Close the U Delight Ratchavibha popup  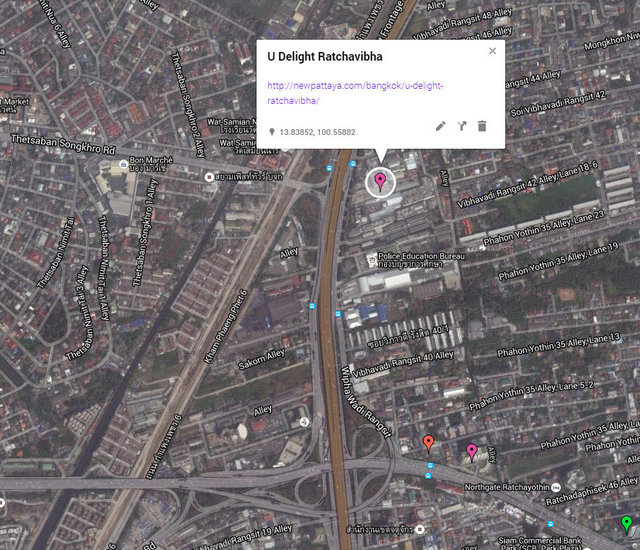point(493,51)
